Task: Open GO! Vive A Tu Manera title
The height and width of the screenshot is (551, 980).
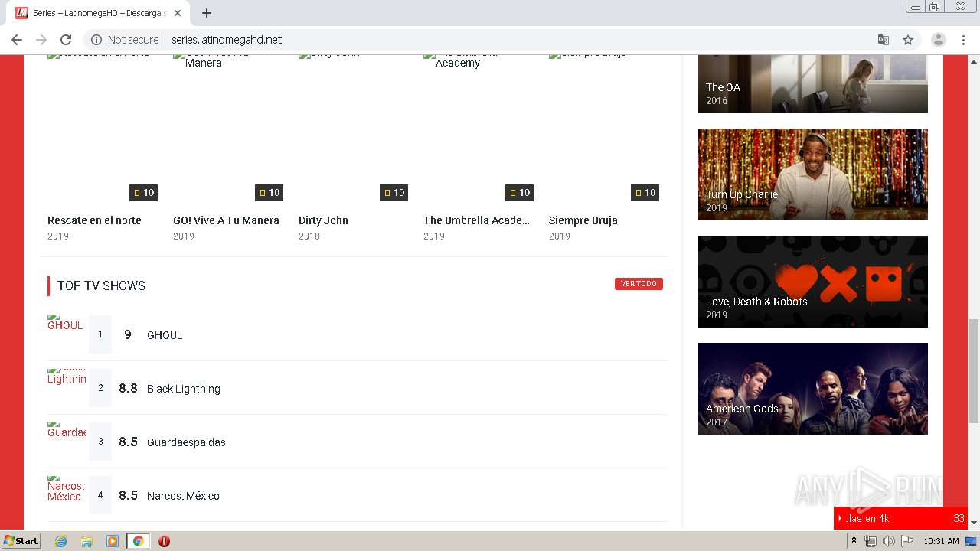Action: [226, 220]
